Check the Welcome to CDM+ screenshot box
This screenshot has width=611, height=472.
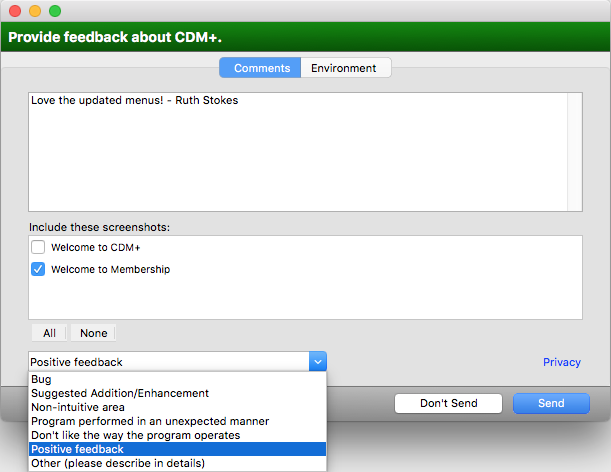38,247
